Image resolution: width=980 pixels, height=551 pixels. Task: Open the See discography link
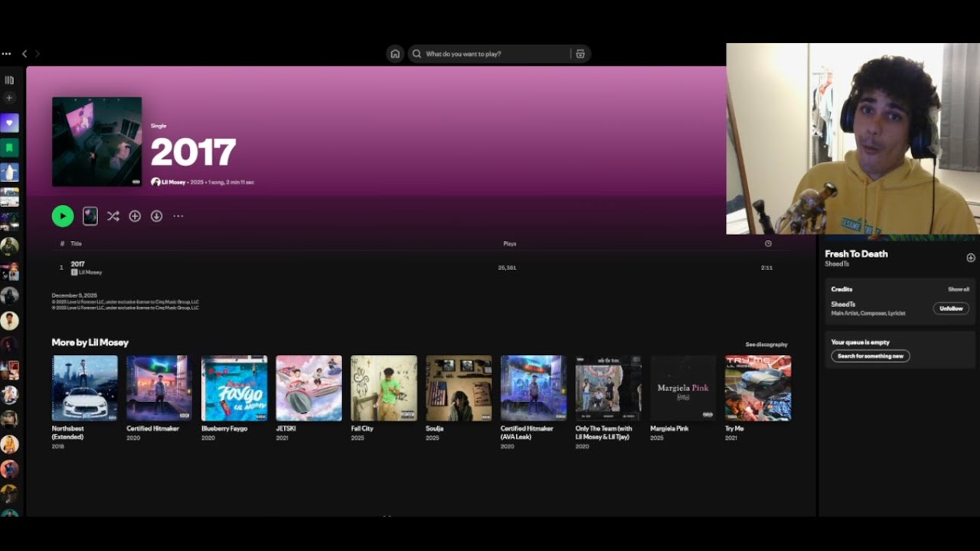click(x=766, y=344)
